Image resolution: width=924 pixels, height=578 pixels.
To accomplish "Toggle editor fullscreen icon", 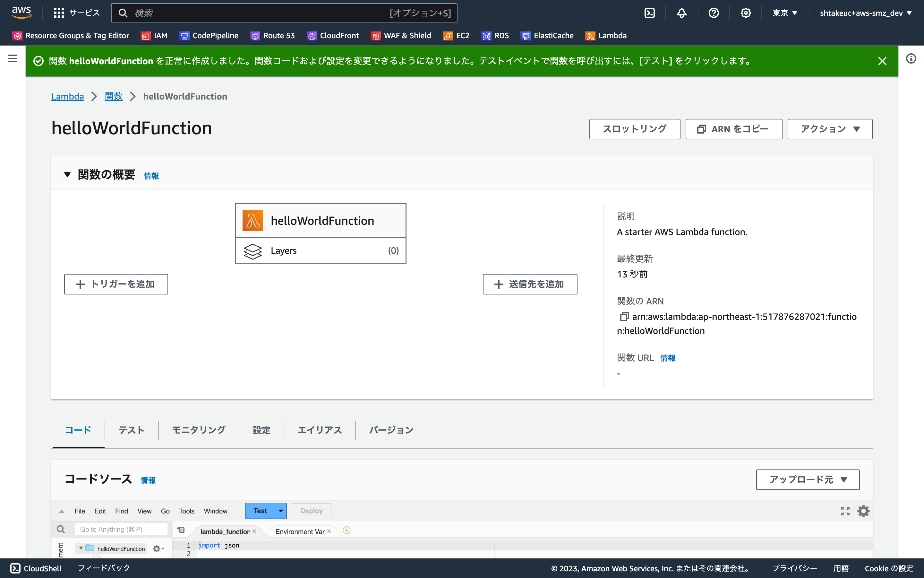I will (845, 511).
